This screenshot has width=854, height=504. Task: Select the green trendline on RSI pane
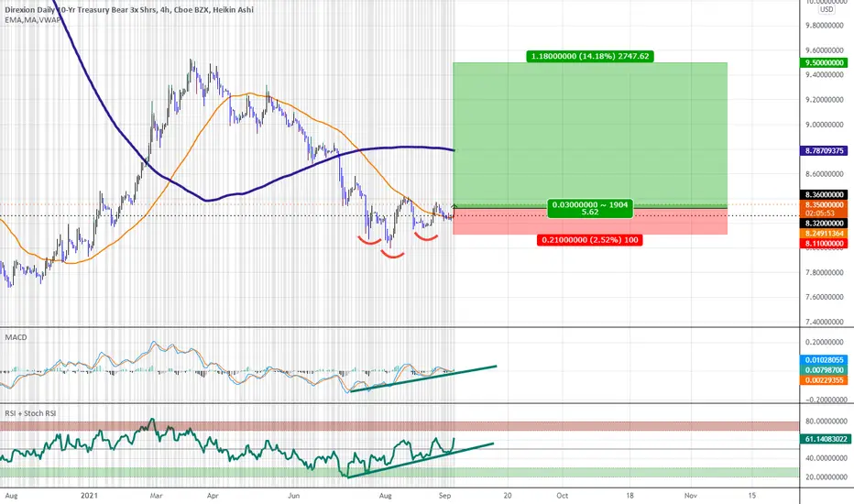pyautogui.click(x=421, y=461)
